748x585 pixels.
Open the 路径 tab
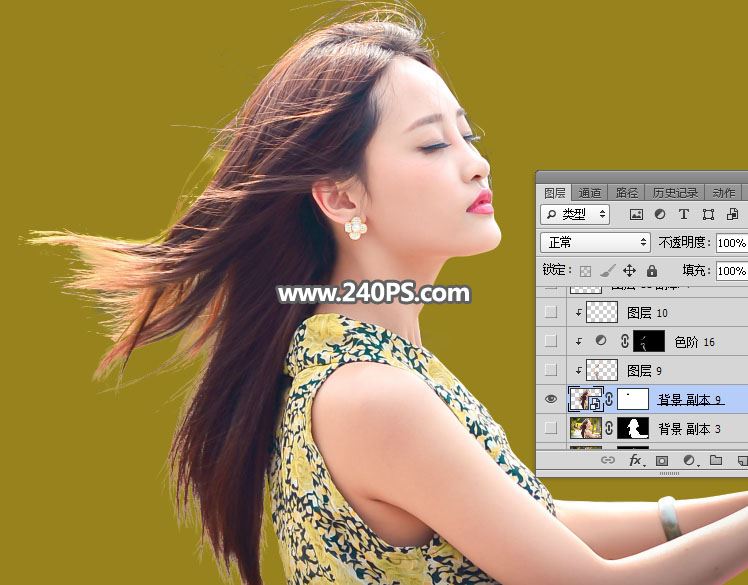point(626,193)
